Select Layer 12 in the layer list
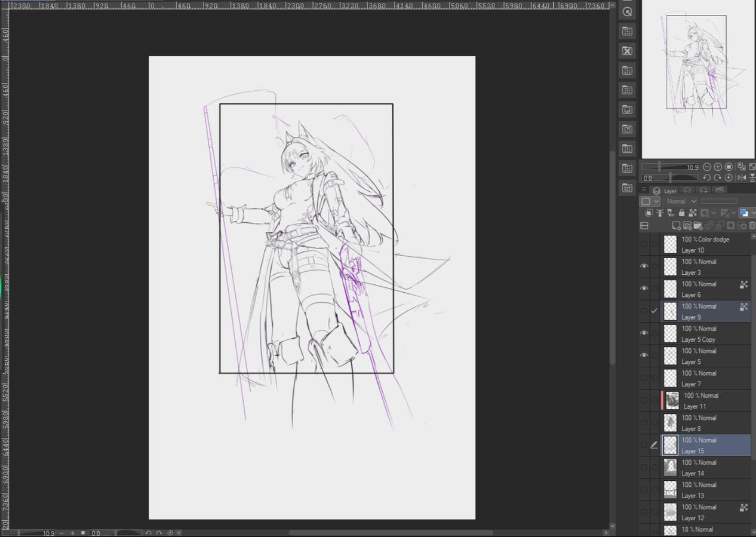Image resolution: width=756 pixels, height=537 pixels. tap(705, 512)
